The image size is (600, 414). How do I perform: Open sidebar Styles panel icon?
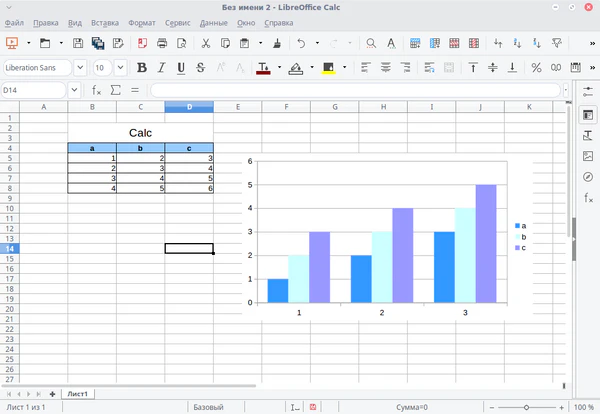(x=588, y=133)
